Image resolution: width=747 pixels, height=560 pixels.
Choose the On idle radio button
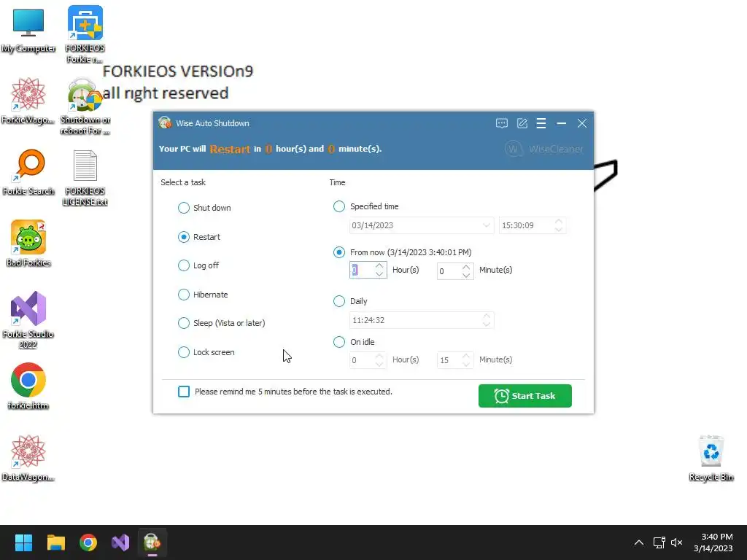338,342
